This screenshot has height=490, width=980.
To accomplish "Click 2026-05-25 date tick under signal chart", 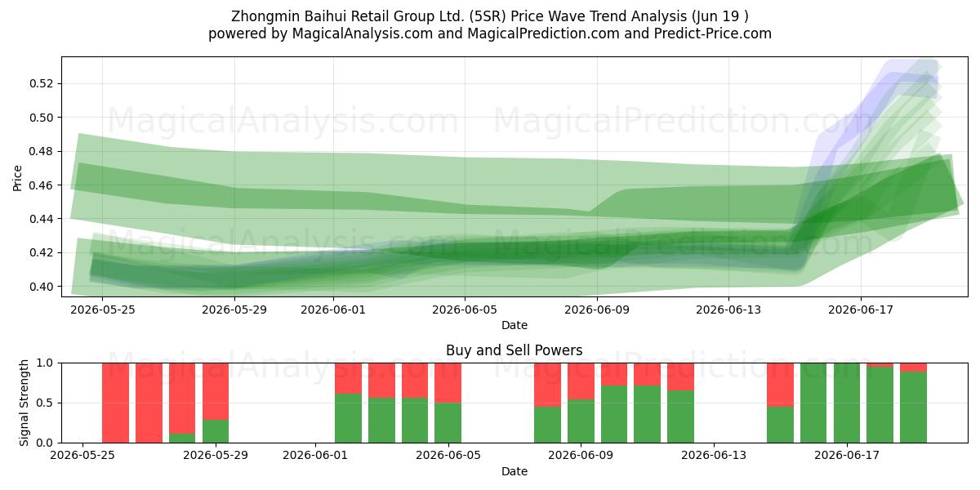I will [82, 456].
